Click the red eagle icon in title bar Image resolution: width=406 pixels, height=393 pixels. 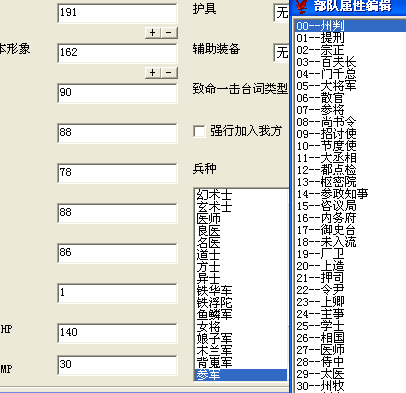[302, 6]
